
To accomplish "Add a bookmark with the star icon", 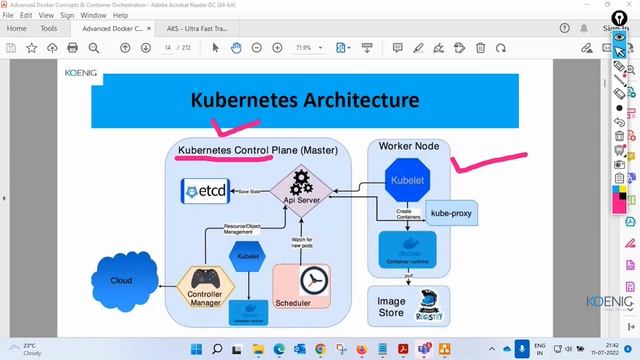I will click(31, 48).
